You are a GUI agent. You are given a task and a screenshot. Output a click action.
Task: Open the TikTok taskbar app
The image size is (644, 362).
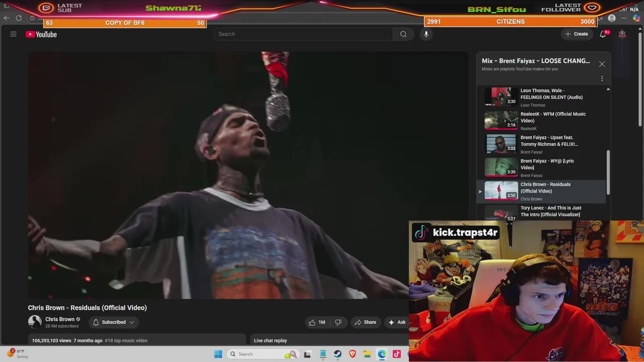[x=397, y=354]
